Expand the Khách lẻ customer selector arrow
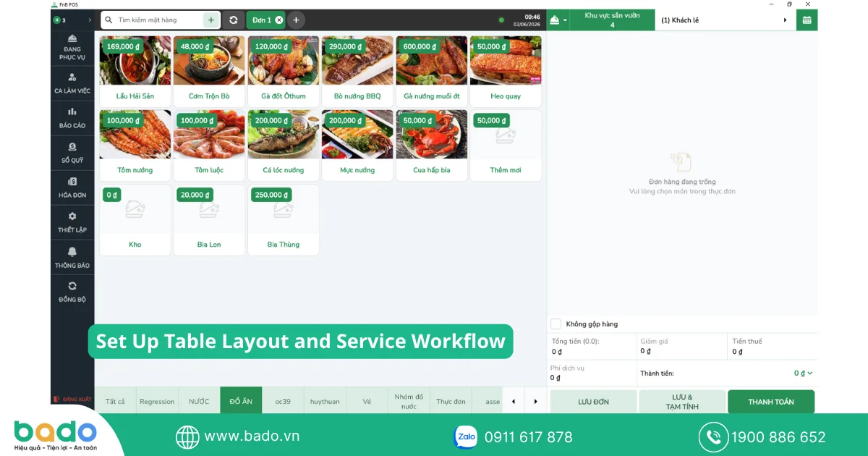This screenshot has width=868, height=456. tap(785, 20)
